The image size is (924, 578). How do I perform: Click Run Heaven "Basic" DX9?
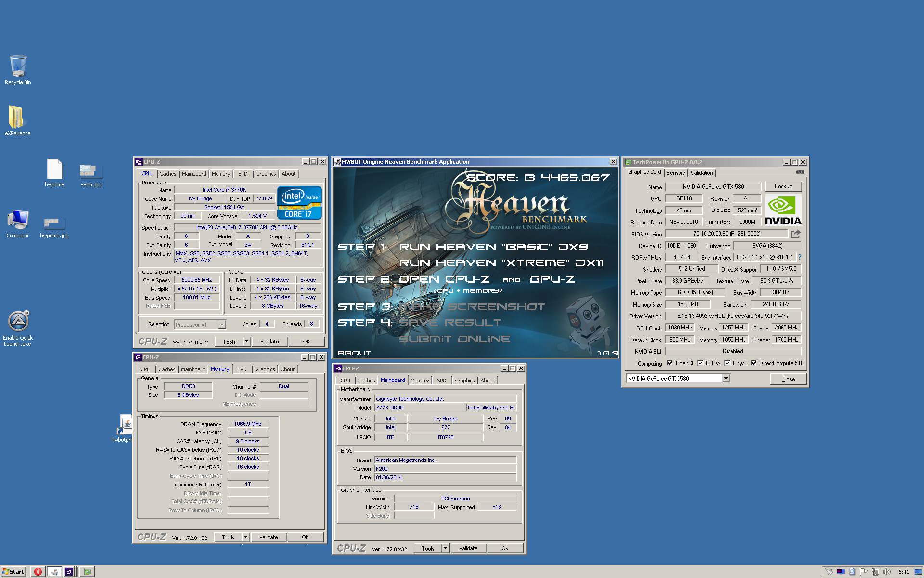(x=493, y=247)
